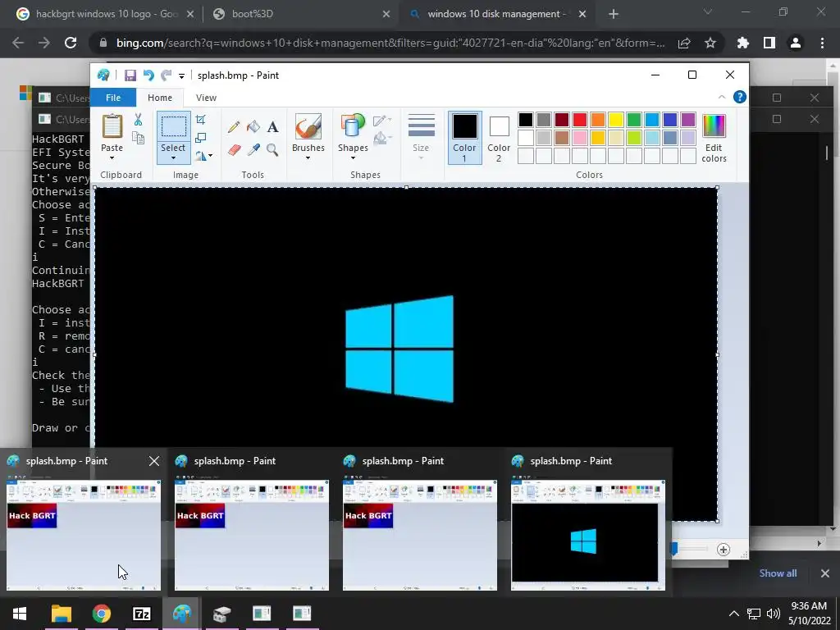Image resolution: width=840 pixels, height=630 pixels.
Task: Select the Magnifier tool
Action: 272,149
